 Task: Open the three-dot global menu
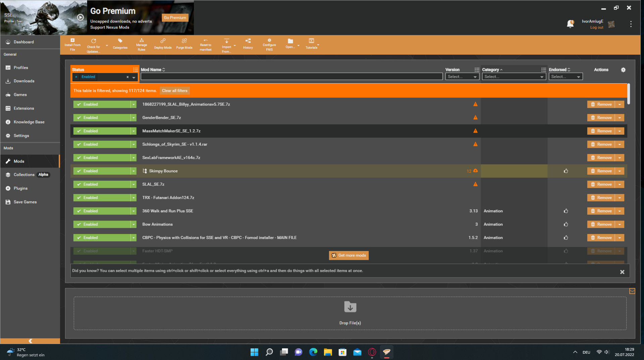[631, 24]
